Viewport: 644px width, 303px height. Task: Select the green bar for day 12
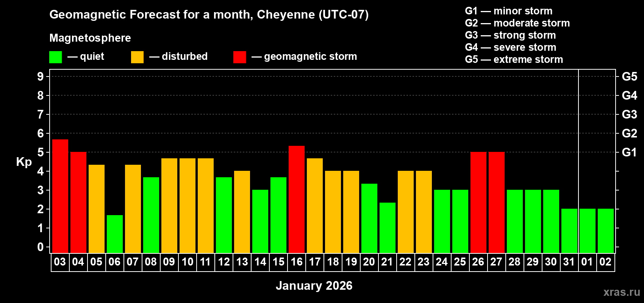[224, 215]
